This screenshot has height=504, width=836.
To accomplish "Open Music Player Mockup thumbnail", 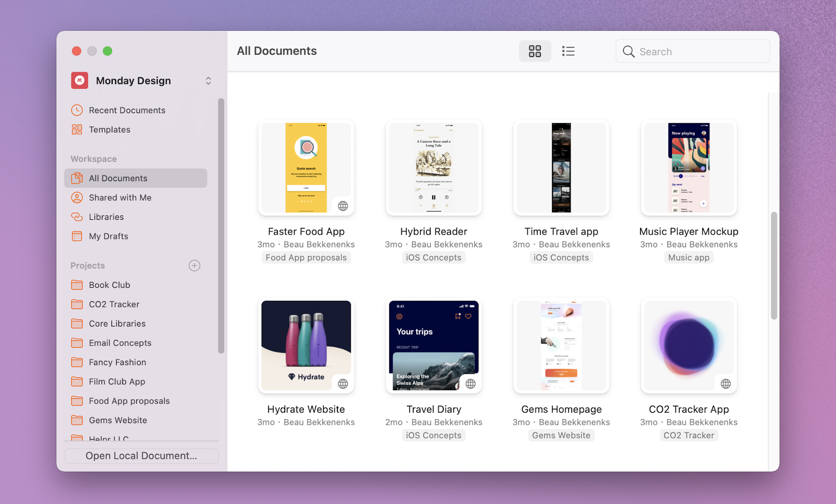I will [x=688, y=168].
